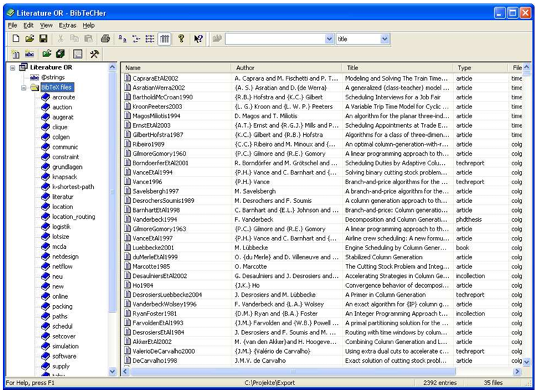Collapse the Literature OR root node
This screenshot has height=392, width=538.
tap(13, 67)
